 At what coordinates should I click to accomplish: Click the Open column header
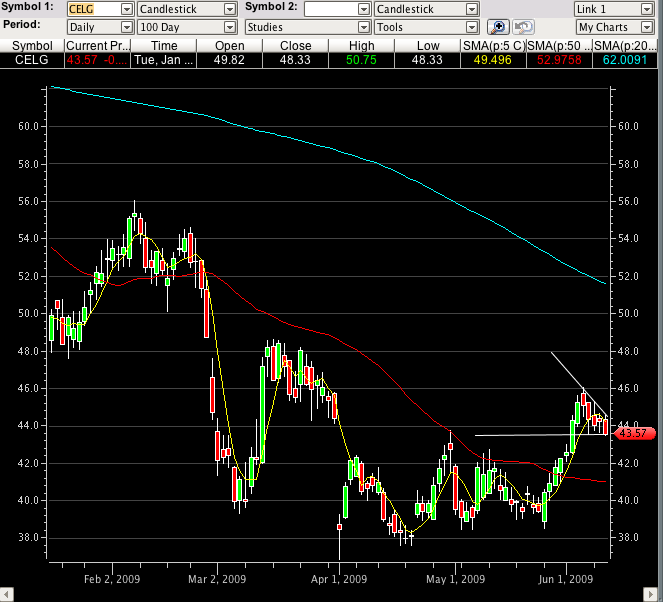click(x=232, y=46)
